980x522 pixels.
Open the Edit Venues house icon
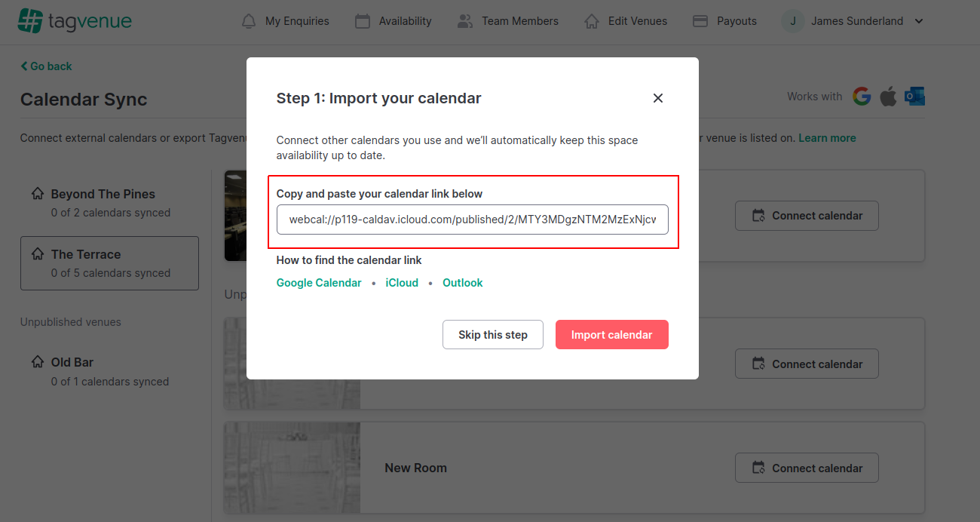pyautogui.click(x=592, y=21)
